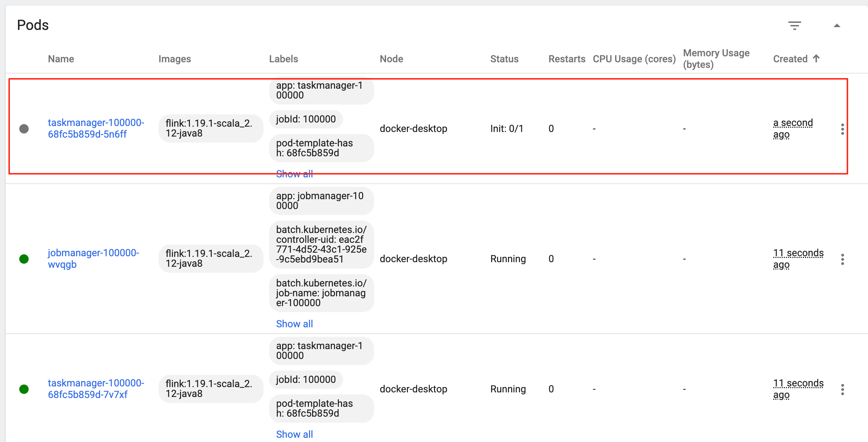
Task: Sort table by Status column header
Action: pos(504,59)
